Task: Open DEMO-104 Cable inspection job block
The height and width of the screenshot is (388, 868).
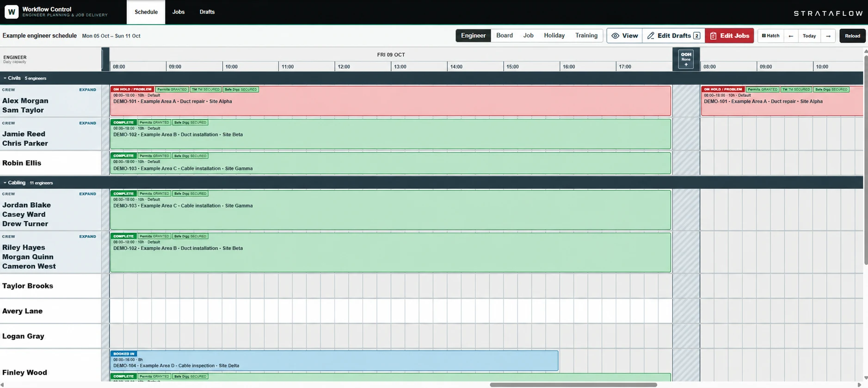Action: 334,361
